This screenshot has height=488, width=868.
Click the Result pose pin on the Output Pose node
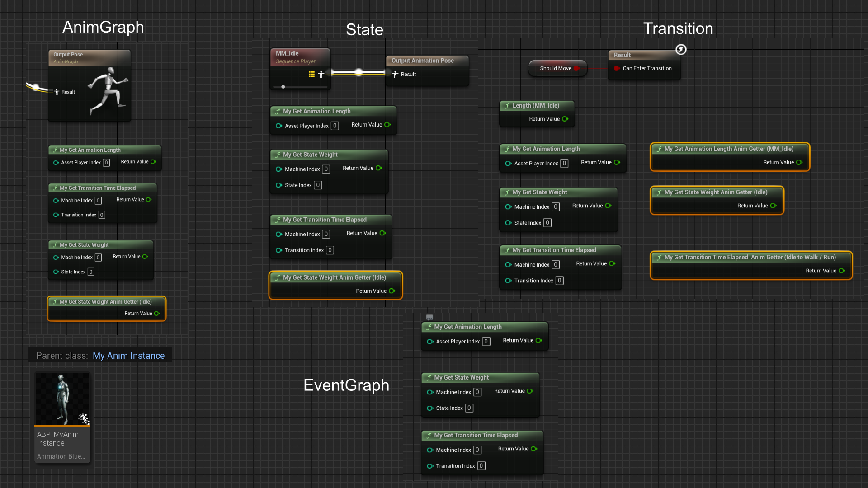coord(57,92)
